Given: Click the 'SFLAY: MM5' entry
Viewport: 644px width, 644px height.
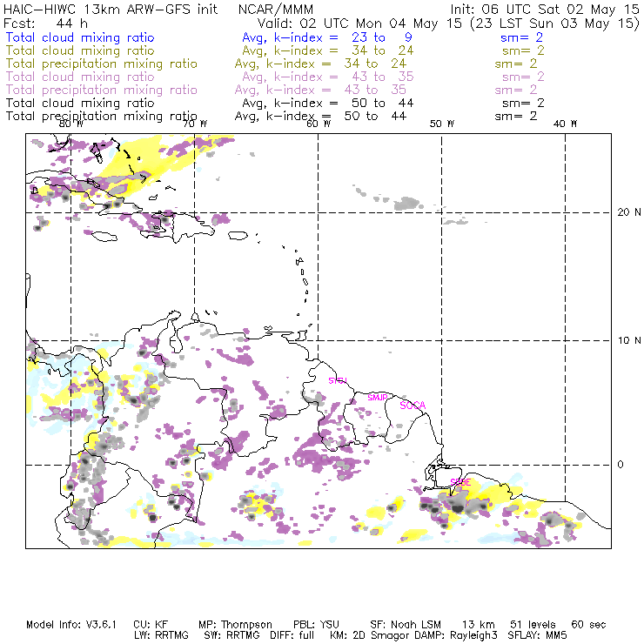Looking at the screenshot, I should point(538,635).
